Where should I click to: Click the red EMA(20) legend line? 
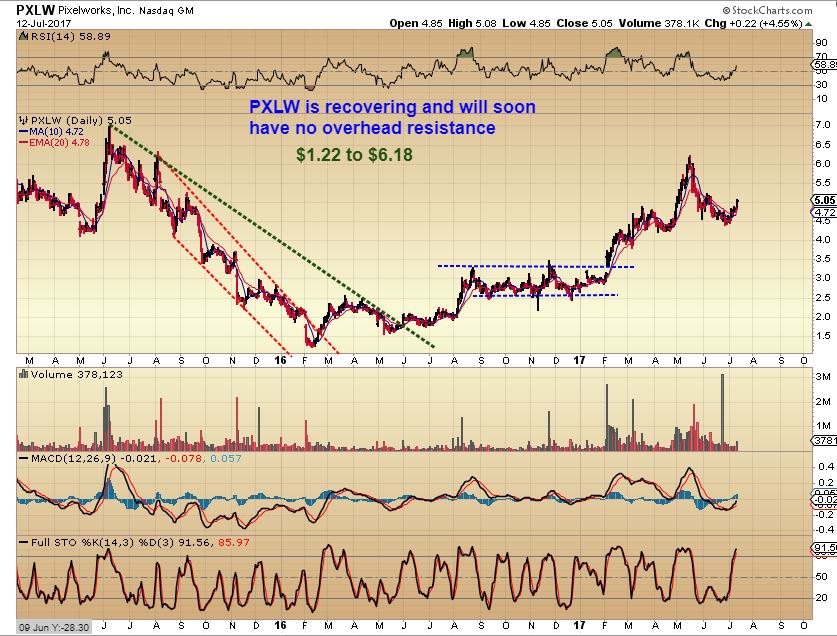[23, 143]
